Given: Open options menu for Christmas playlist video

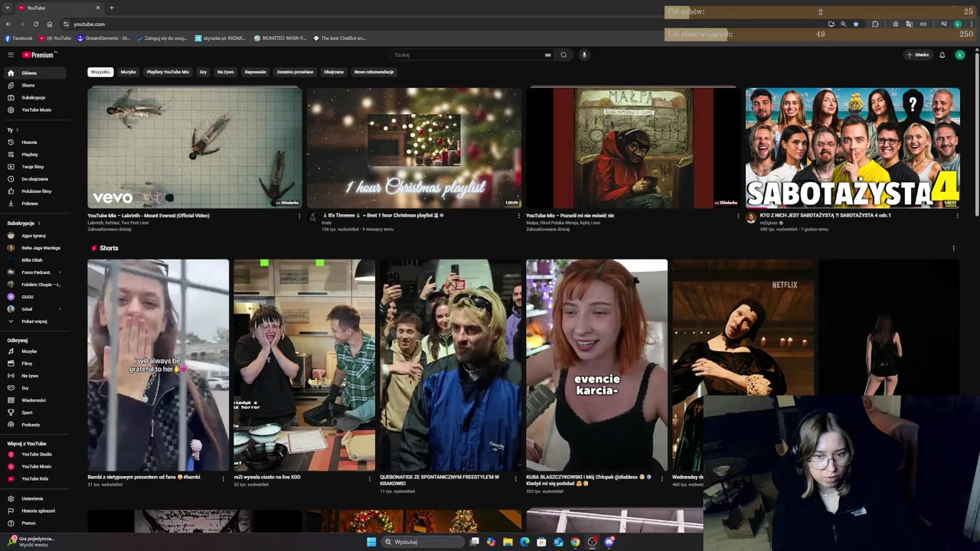Looking at the screenshot, I should [519, 216].
